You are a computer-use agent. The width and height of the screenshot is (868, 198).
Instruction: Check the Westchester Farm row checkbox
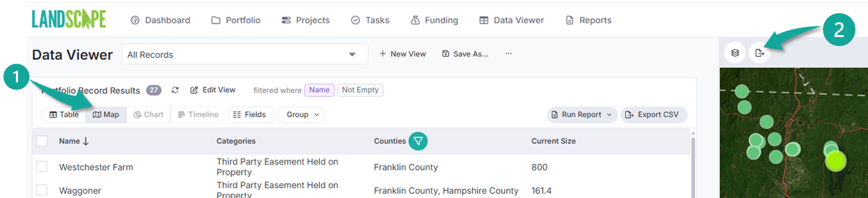tap(42, 167)
